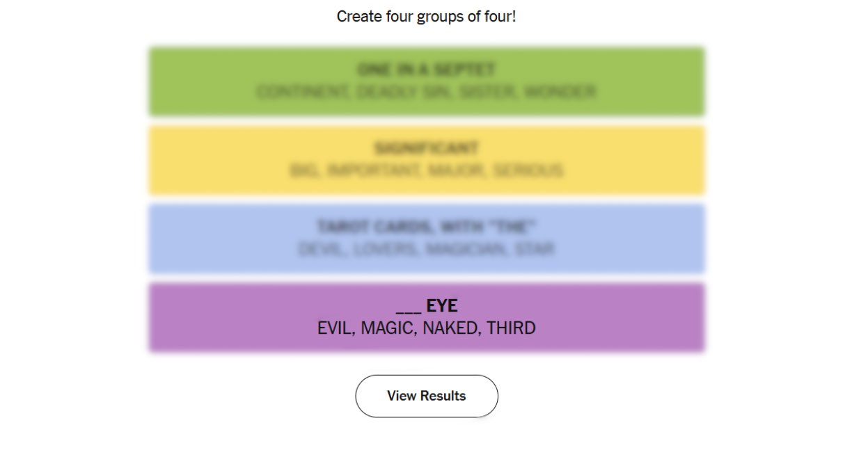Image resolution: width=868 pixels, height=457 pixels.
Task: Select the "___ EYE" category title
Action: coord(427,306)
